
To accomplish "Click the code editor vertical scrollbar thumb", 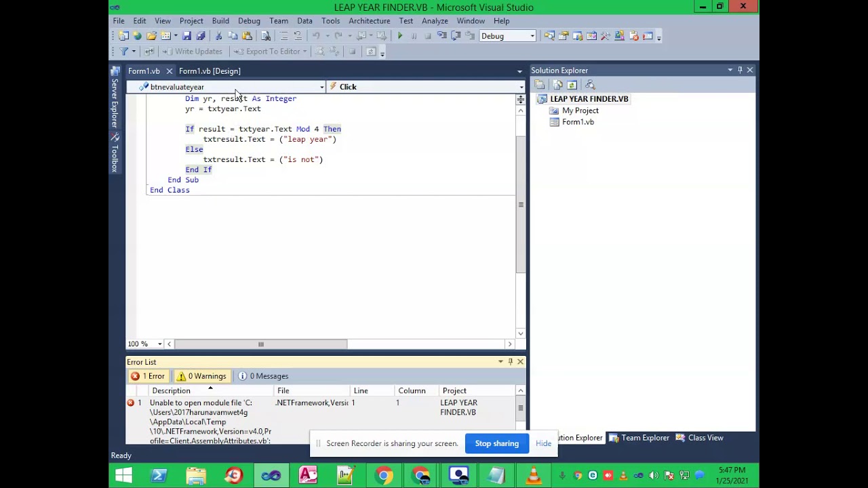I will coord(521,203).
